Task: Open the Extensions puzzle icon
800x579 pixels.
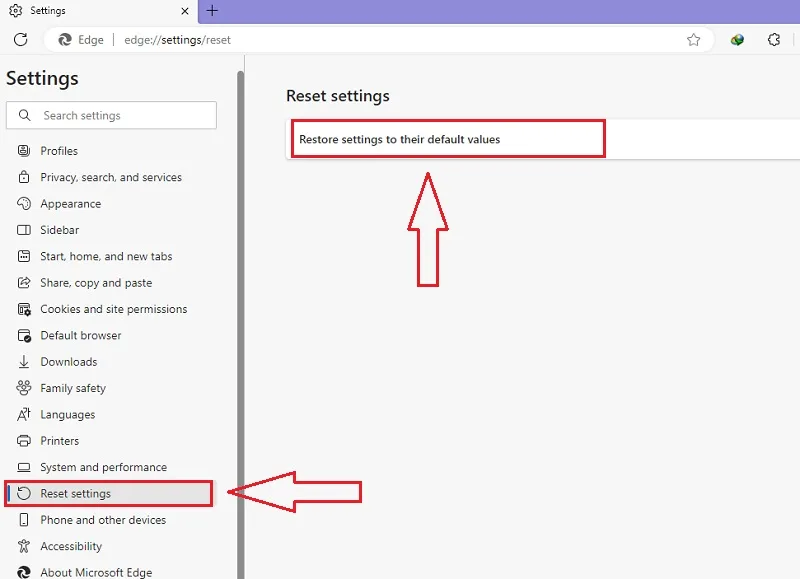Action: [773, 39]
